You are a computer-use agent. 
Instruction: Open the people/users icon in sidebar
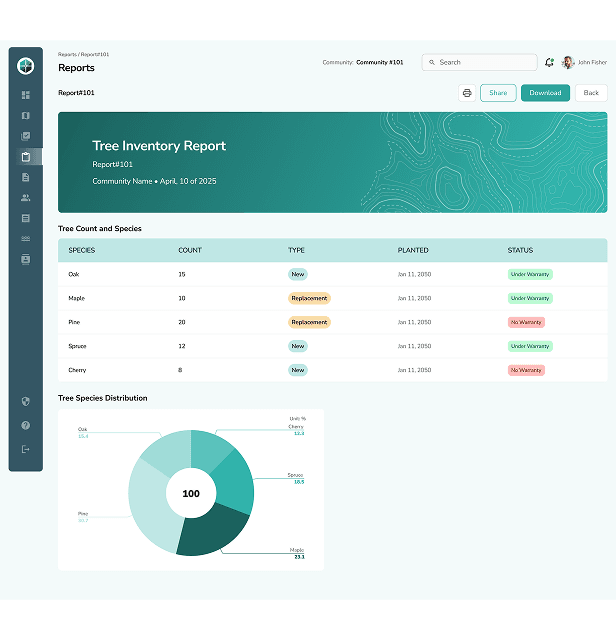pyautogui.click(x=26, y=198)
